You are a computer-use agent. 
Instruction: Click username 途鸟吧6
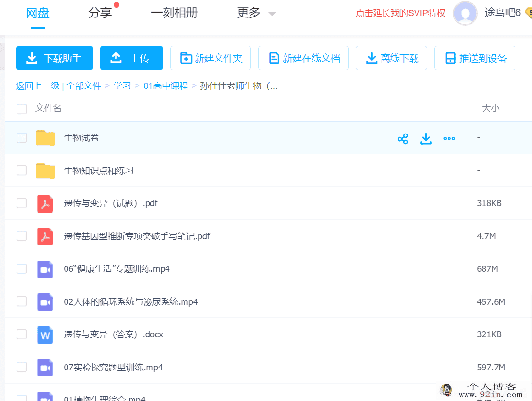(502, 13)
